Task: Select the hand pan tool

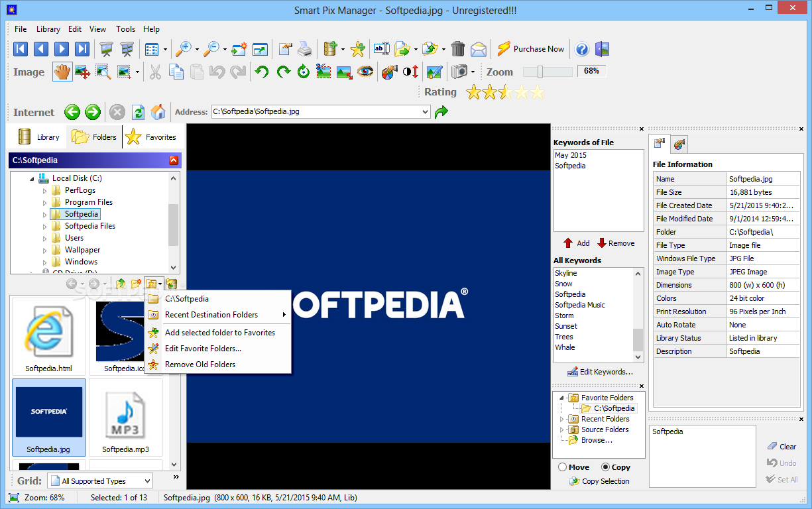Action: point(62,72)
